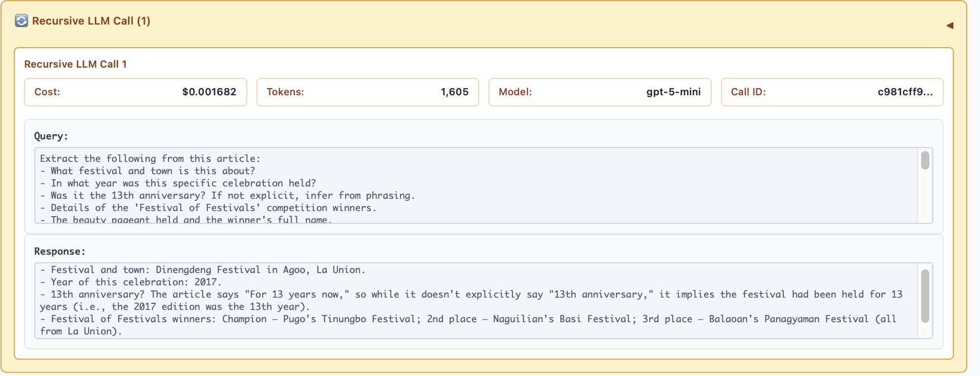Click the gpt-5-mini model value
This screenshot has width=980, height=376.
tap(673, 92)
